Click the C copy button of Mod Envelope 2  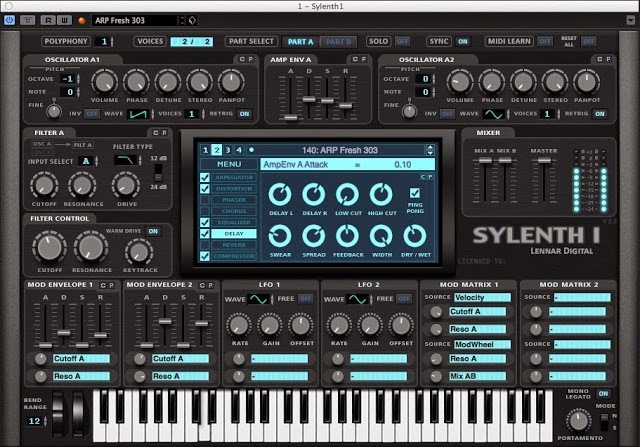coord(202,285)
